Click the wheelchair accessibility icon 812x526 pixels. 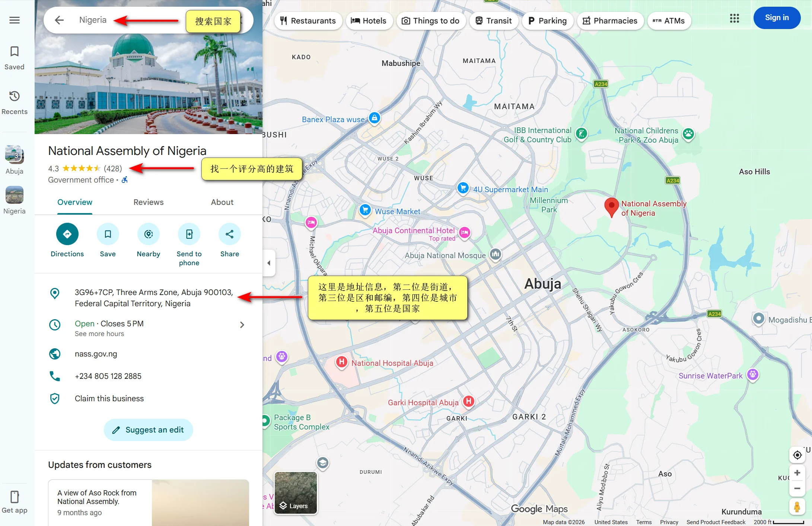point(125,180)
